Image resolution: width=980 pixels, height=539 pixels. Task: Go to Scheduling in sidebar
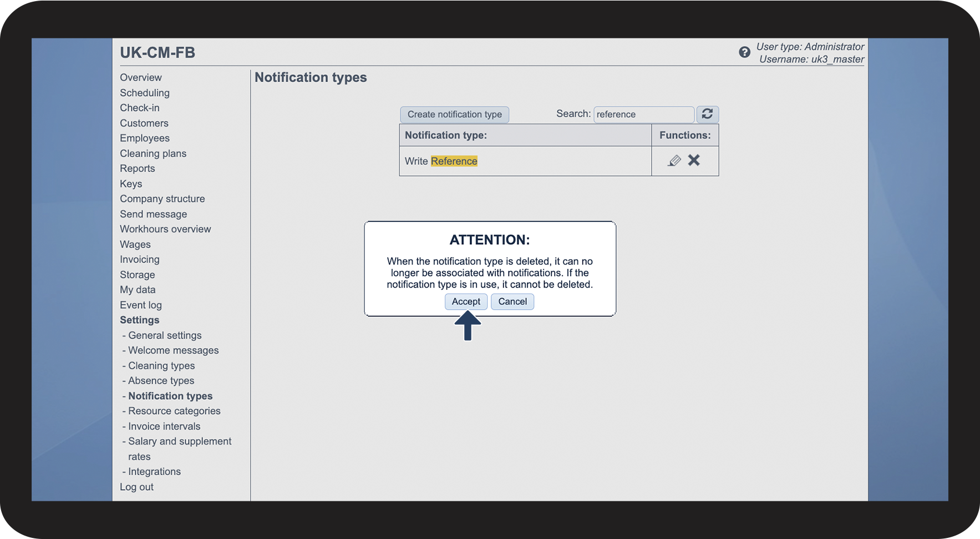[145, 93]
